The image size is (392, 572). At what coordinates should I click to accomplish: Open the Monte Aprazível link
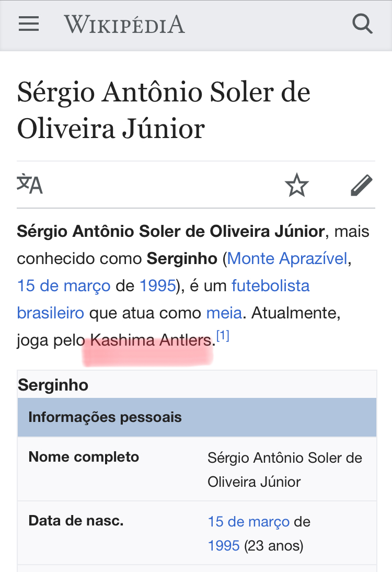pyautogui.click(x=287, y=258)
